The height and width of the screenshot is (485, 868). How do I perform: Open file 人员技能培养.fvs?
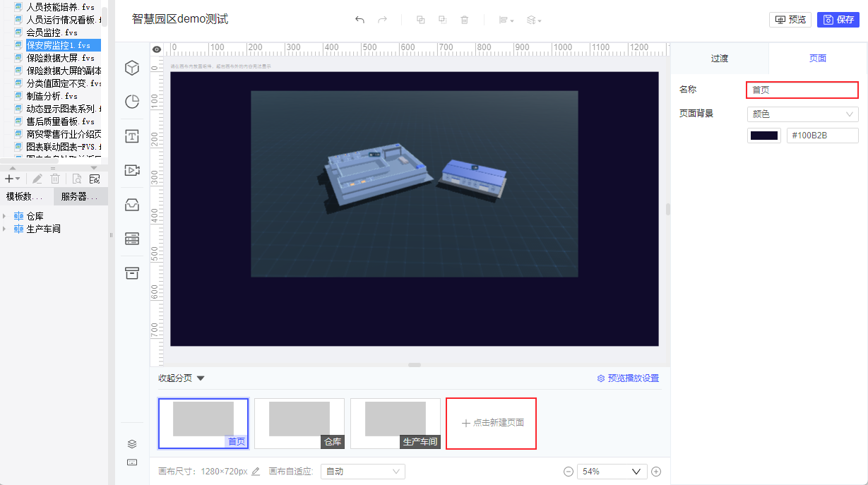coord(60,7)
